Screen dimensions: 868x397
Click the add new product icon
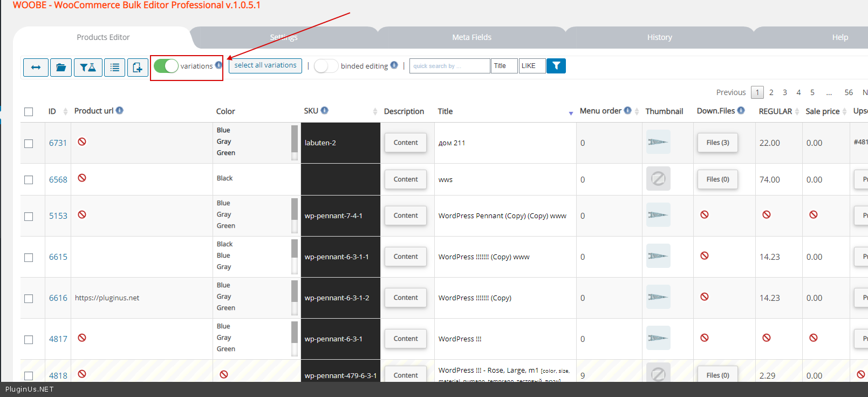point(138,68)
